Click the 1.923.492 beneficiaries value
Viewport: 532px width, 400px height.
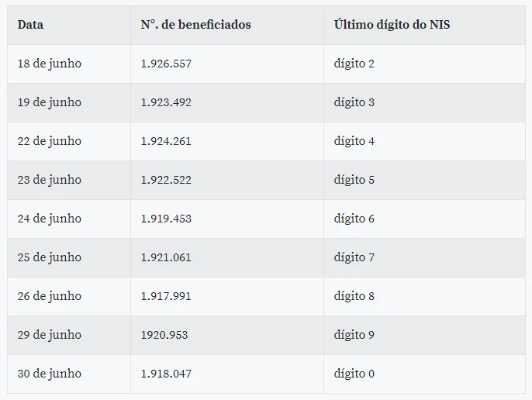166,102
